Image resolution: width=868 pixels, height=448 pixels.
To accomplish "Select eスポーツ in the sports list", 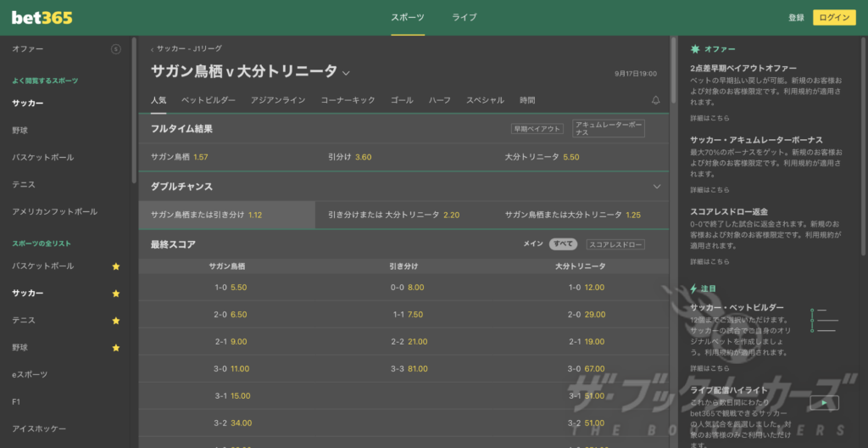I will pyautogui.click(x=30, y=375).
